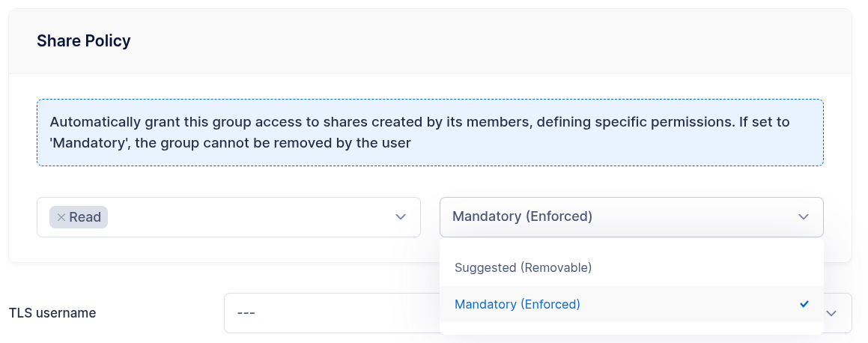Click the checkmark beside Mandatory (Enforced) option
Screen dimensions: 868x343
click(804, 304)
